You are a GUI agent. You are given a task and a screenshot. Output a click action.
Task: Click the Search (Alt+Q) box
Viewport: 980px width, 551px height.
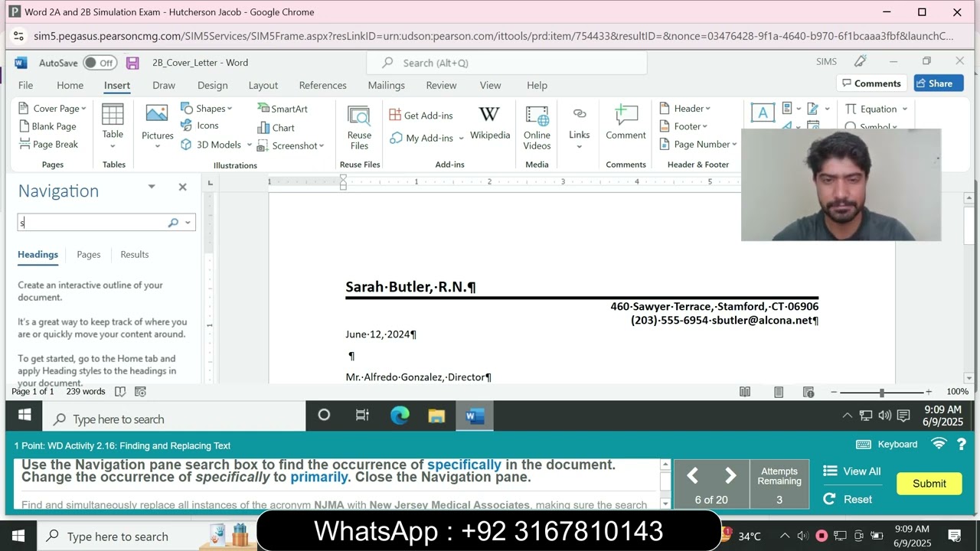(507, 63)
